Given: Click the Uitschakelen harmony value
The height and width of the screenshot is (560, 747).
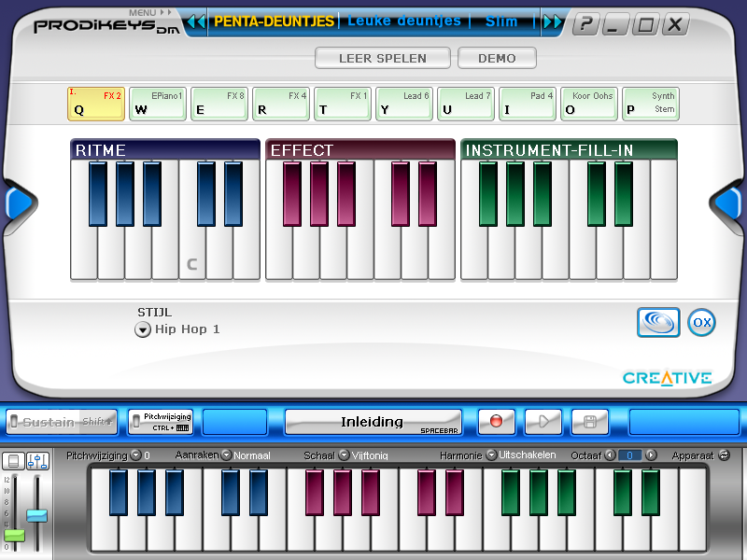Looking at the screenshot, I should pos(528,455).
